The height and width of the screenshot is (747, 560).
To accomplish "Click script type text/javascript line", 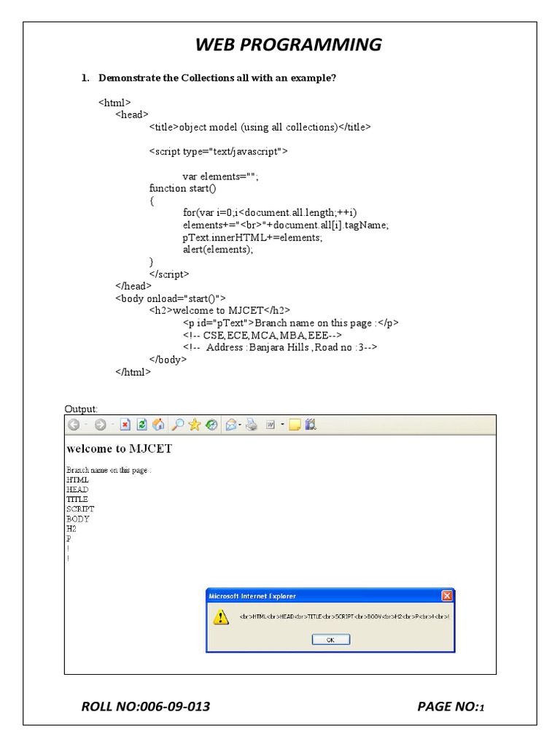I will (x=219, y=152).
